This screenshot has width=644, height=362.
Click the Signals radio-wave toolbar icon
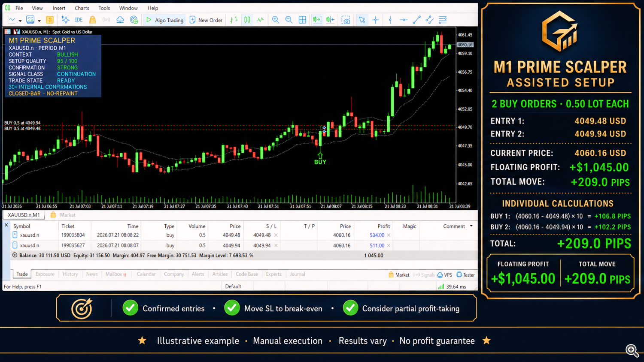pyautogui.click(x=106, y=20)
